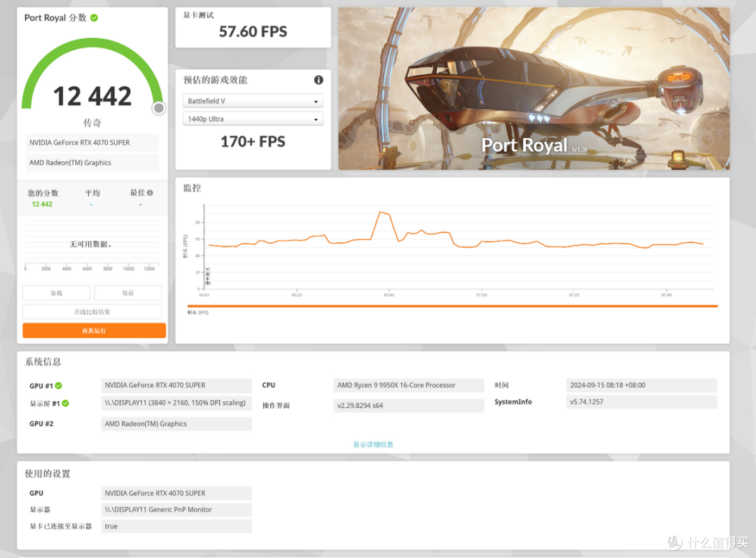Click the green check next to GPU #1

coord(58,386)
